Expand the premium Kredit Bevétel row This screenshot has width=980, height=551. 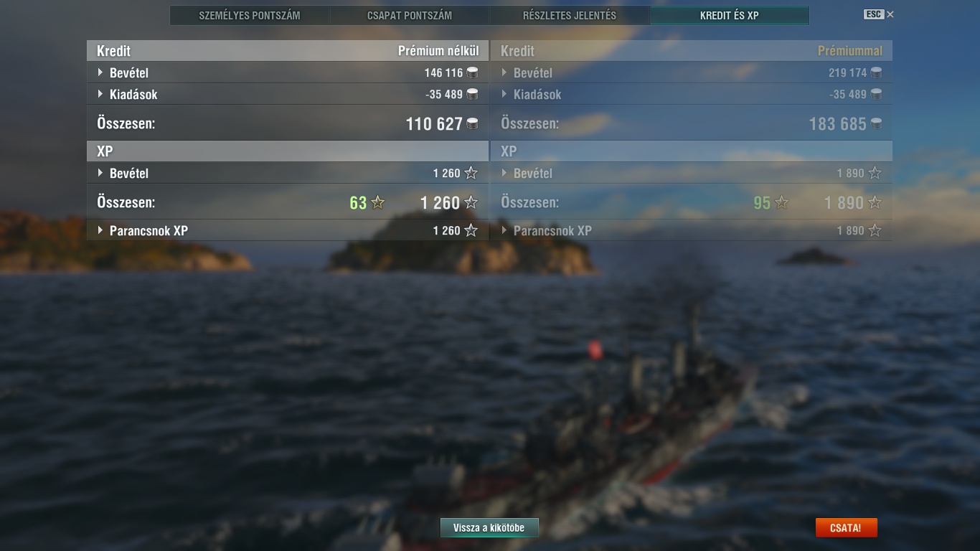point(692,72)
